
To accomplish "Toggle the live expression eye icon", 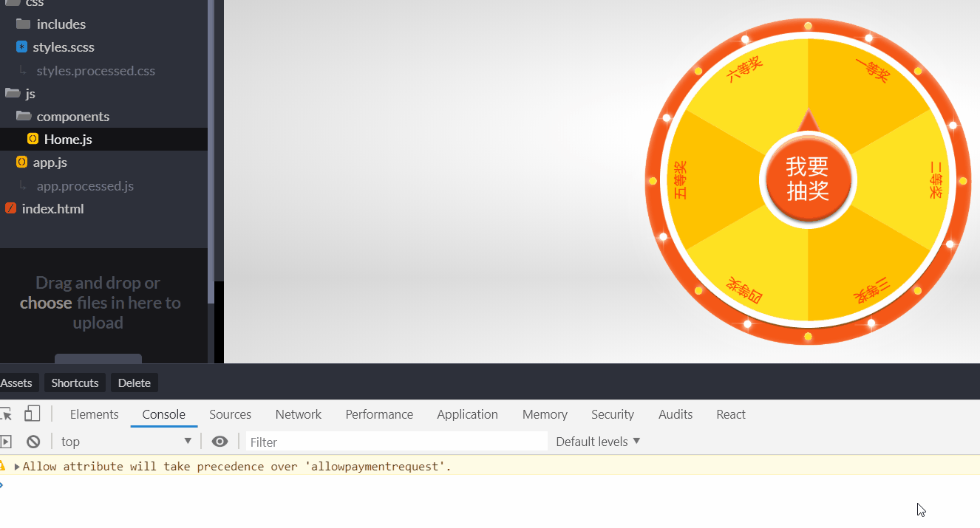I will [220, 442].
